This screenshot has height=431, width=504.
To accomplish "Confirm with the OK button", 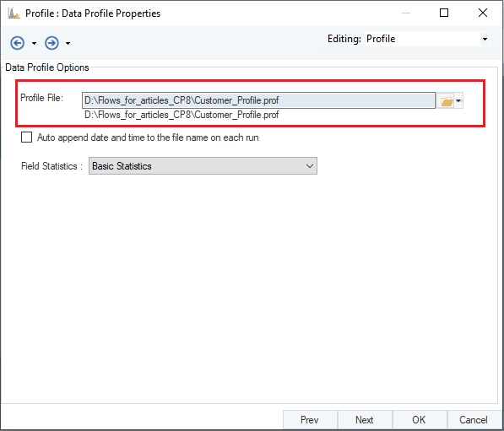I will [x=419, y=420].
